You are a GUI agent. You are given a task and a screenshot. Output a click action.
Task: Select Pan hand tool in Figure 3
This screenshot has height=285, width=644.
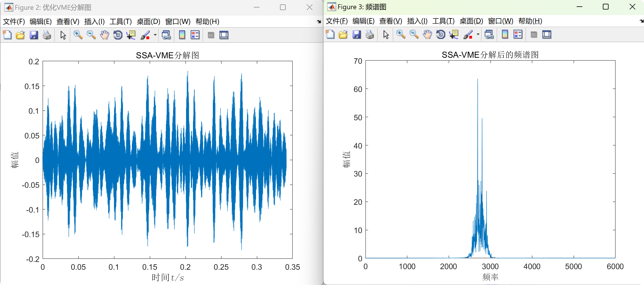[427, 34]
